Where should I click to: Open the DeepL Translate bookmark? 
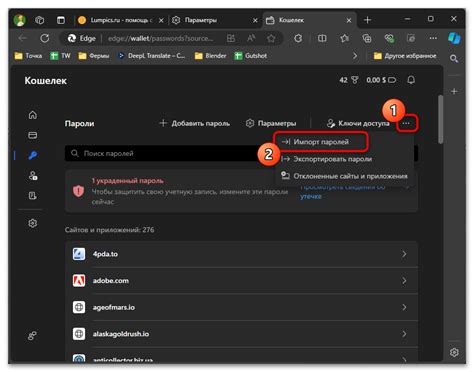click(x=152, y=56)
